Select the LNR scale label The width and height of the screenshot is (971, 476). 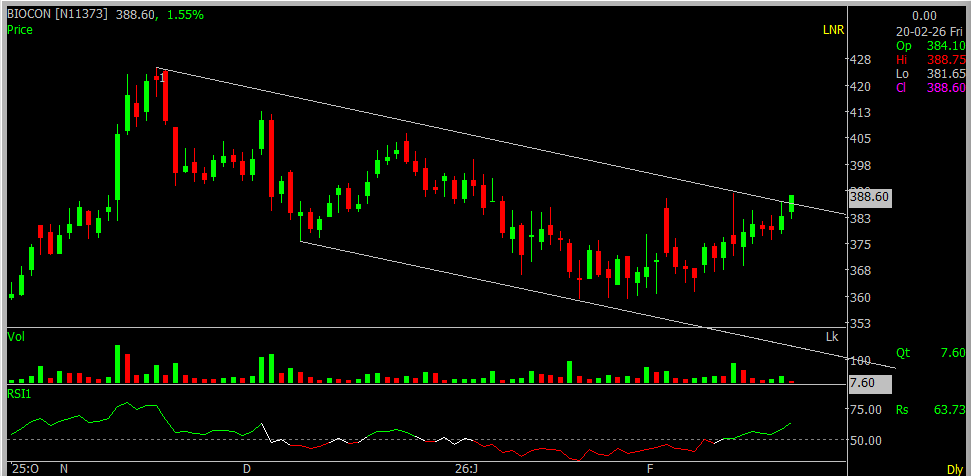click(x=834, y=29)
